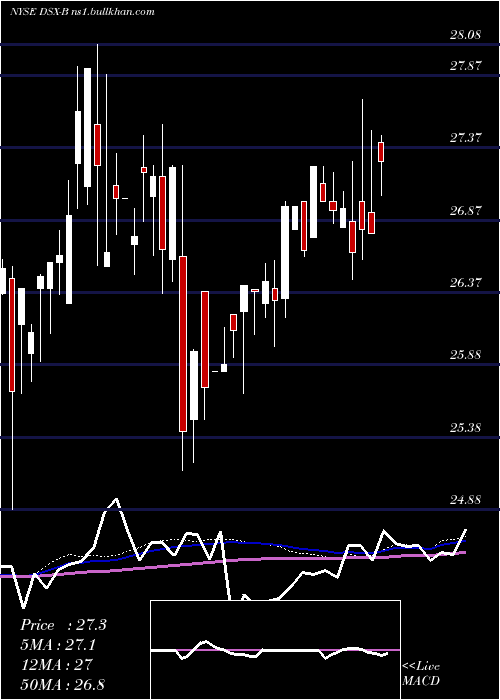Viewport: 500px width, 700px height.
Task: Click the Price : 27.3 readout
Action: [x=63, y=625]
